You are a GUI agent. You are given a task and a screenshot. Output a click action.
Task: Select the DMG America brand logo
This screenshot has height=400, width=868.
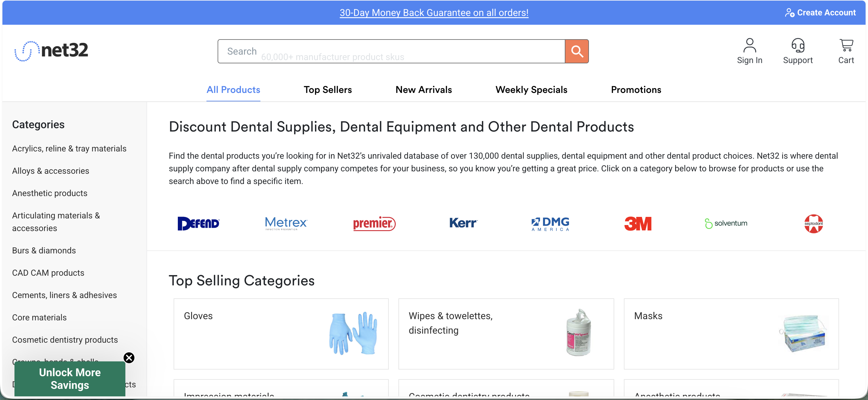coord(550,224)
